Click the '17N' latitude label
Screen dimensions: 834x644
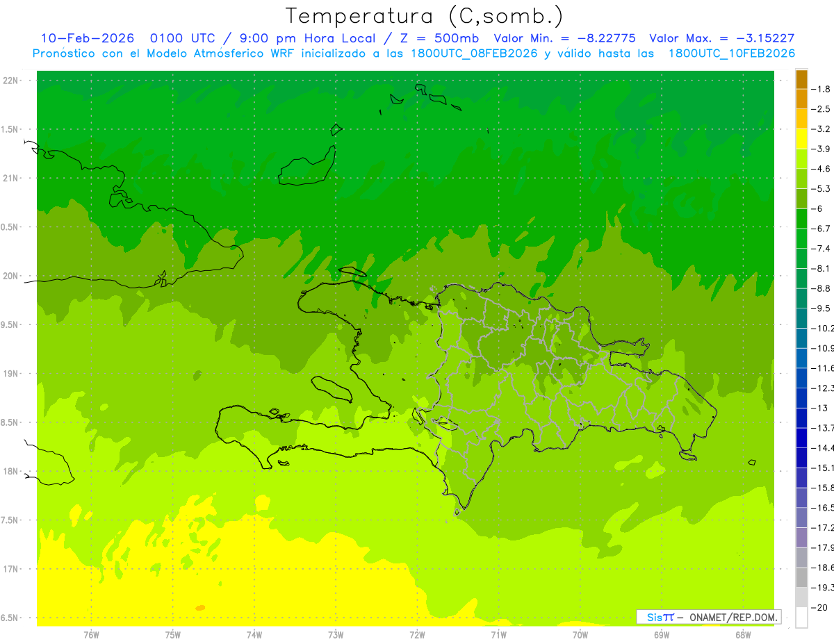(x=11, y=569)
